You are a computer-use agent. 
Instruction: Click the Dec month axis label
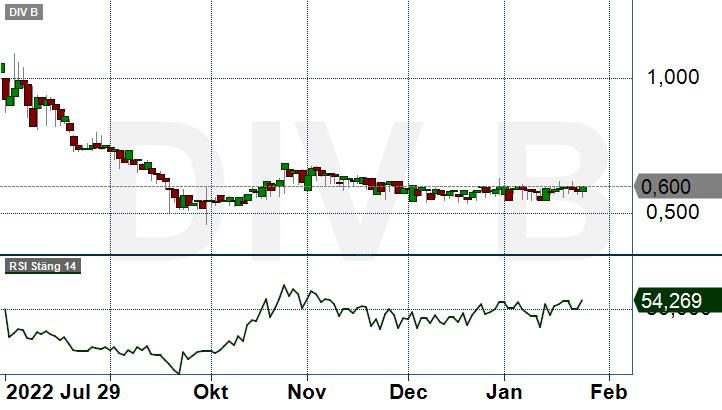click(408, 392)
